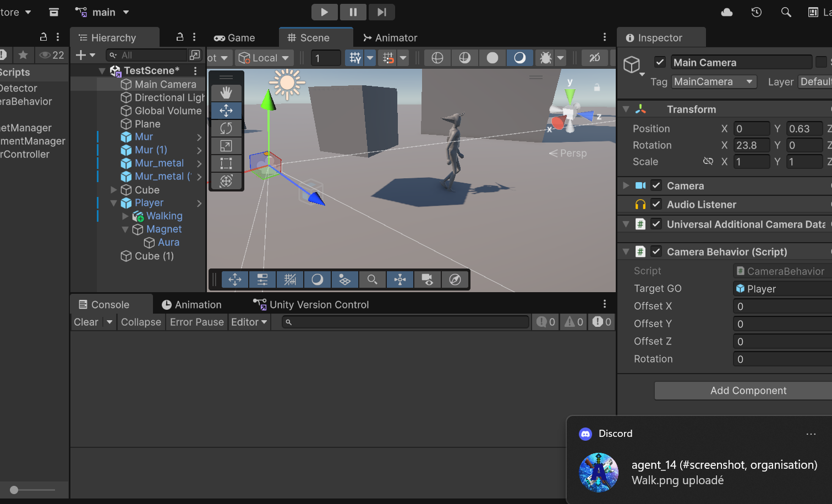Disable the Camera component checkbox
This screenshot has width=832, height=504.
point(656,185)
